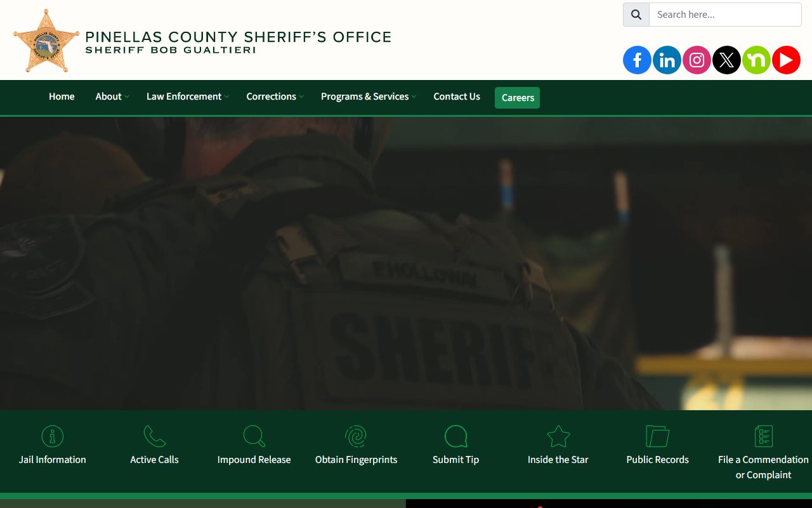Open the YouTube social icon
Screen dimensions: 812x508
[x=786, y=60]
